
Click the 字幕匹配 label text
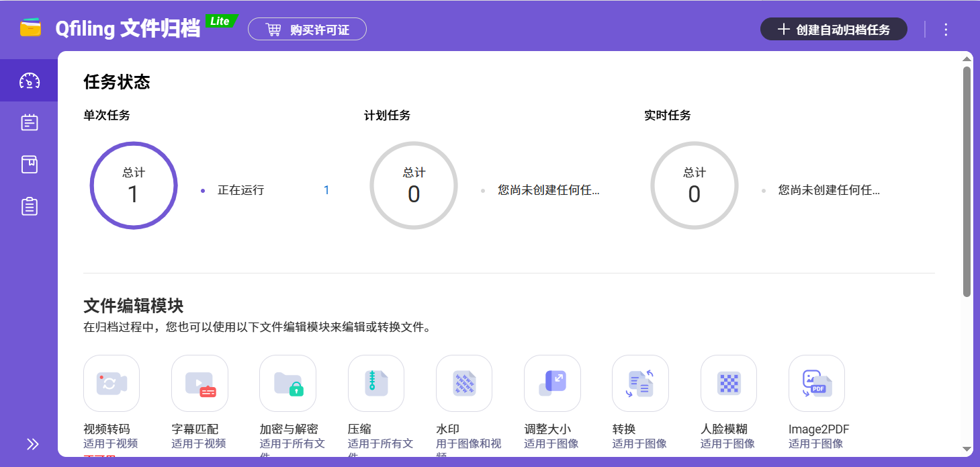pyautogui.click(x=195, y=429)
